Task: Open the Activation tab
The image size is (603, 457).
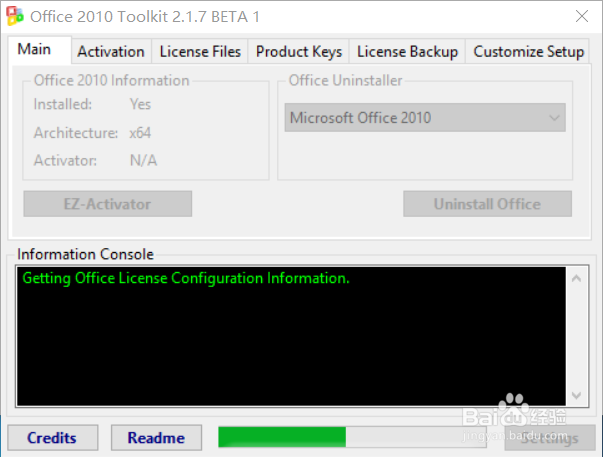Action: tap(111, 52)
